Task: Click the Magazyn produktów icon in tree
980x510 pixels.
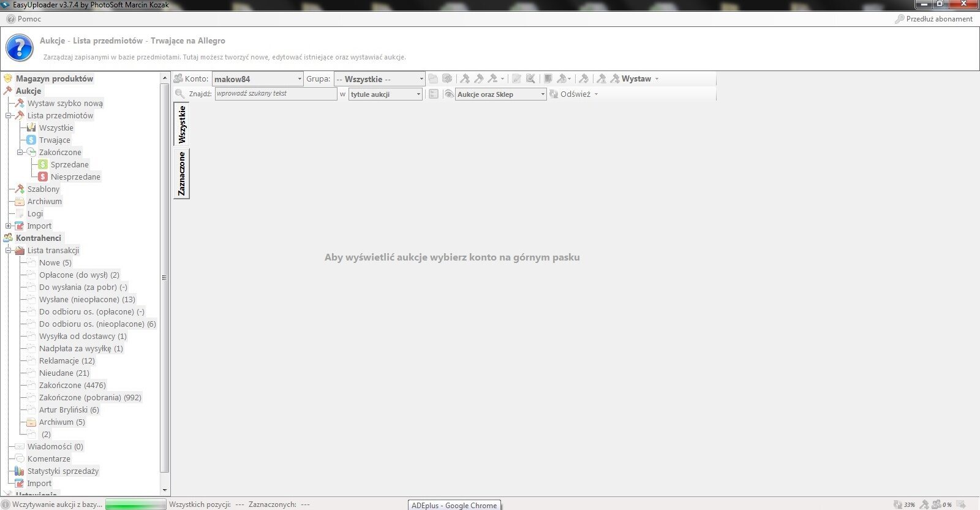Action: [8, 78]
